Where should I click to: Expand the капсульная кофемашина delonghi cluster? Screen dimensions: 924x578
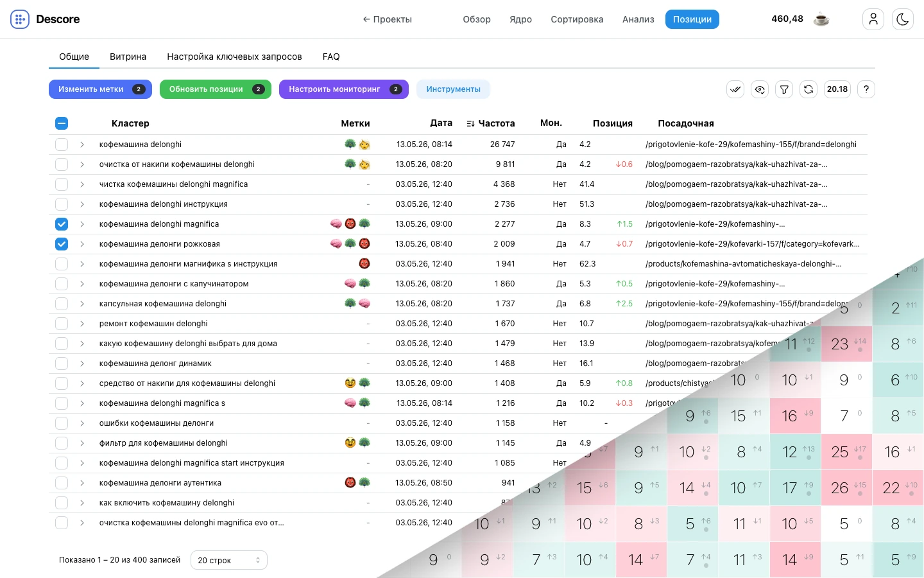click(82, 304)
